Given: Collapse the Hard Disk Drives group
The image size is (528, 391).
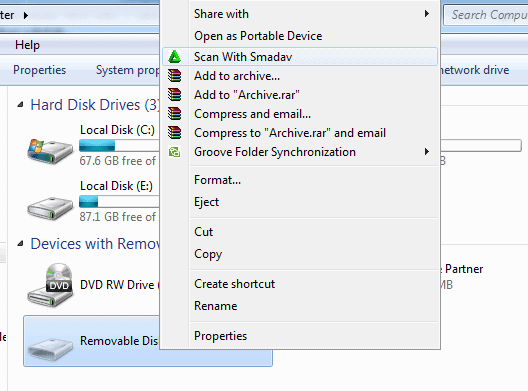Looking at the screenshot, I should [21, 105].
